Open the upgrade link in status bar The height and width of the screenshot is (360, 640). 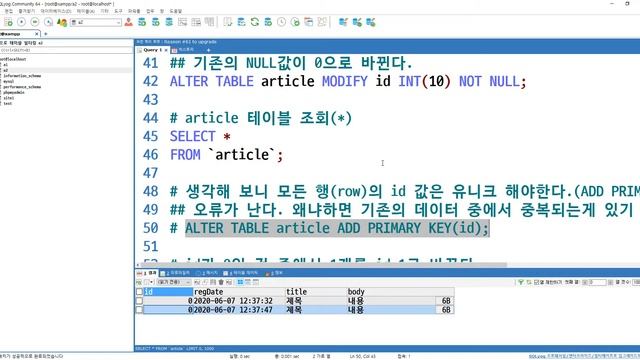tap(584, 356)
